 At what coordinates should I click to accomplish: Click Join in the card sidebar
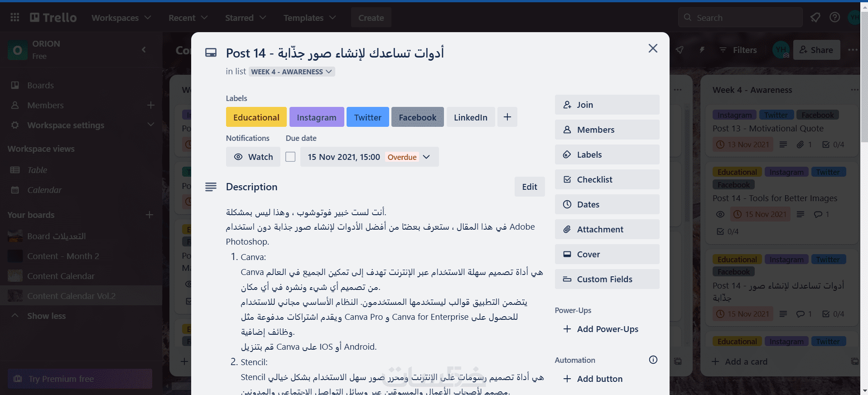click(607, 105)
